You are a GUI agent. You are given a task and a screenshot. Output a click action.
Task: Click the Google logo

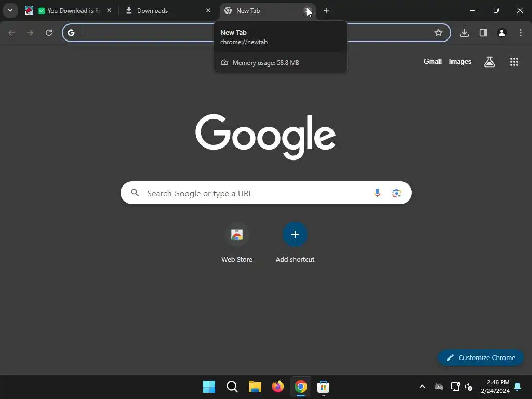click(x=265, y=137)
